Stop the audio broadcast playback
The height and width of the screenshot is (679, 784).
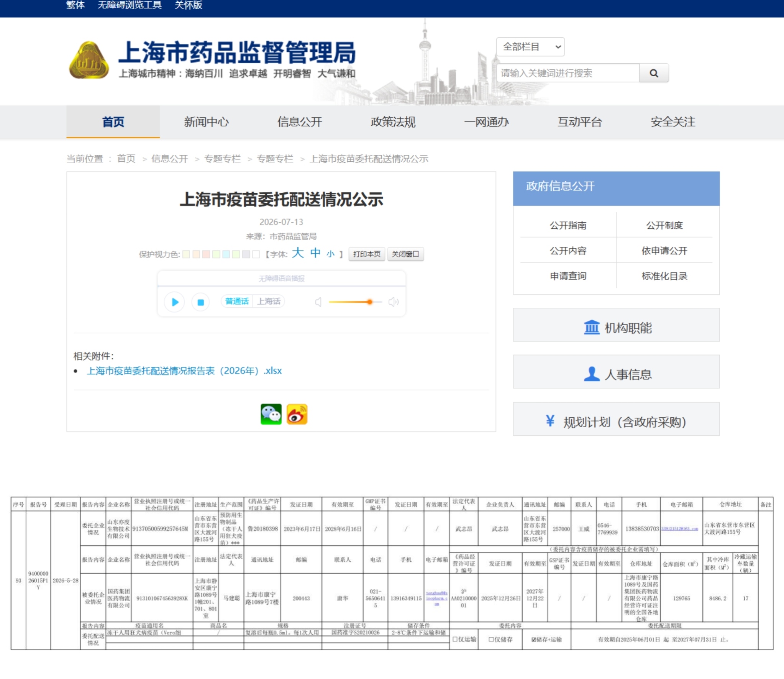[200, 302]
